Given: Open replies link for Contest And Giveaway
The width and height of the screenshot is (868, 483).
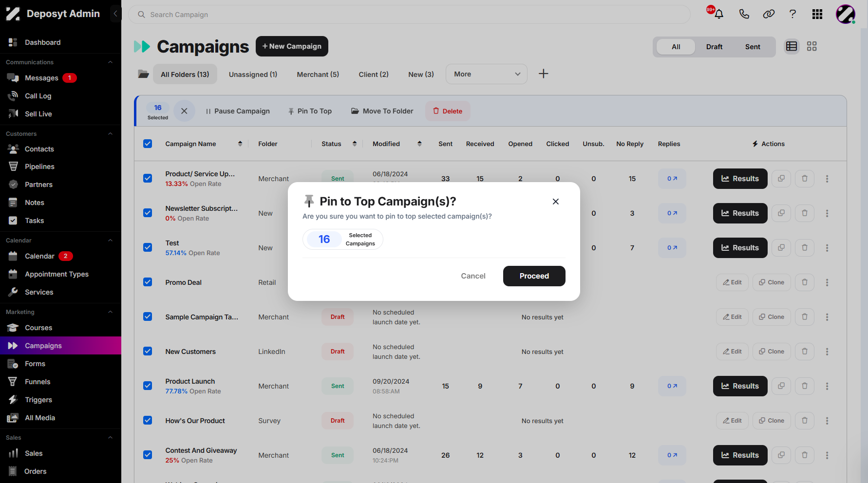Looking at the screenshot, I should point(672,455).
